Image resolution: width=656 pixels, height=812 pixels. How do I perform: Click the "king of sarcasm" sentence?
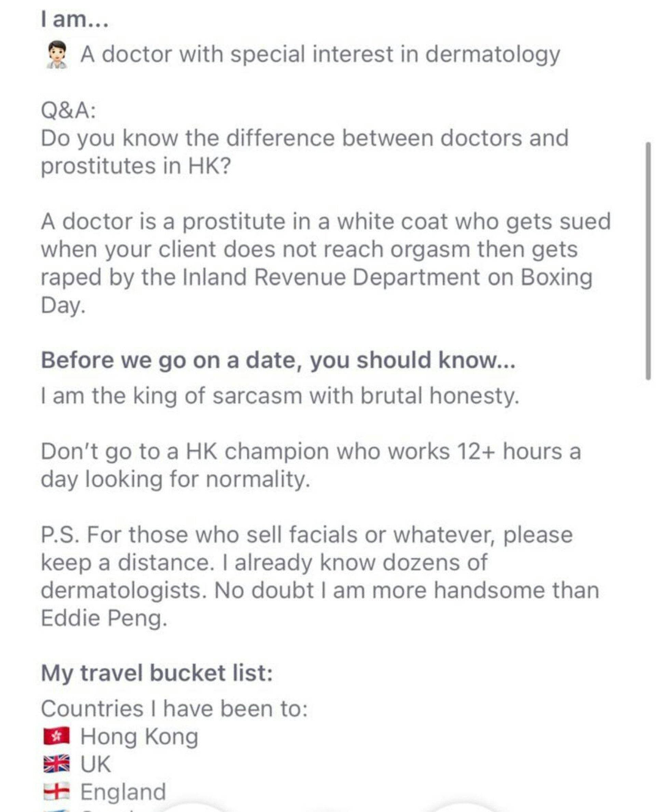pos(279,396)
